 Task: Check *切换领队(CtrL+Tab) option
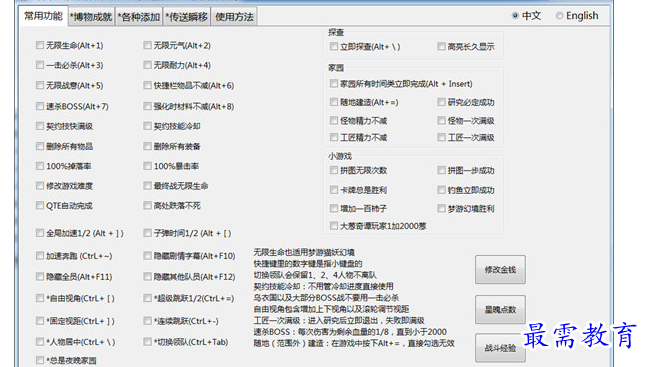click(147, 341)
